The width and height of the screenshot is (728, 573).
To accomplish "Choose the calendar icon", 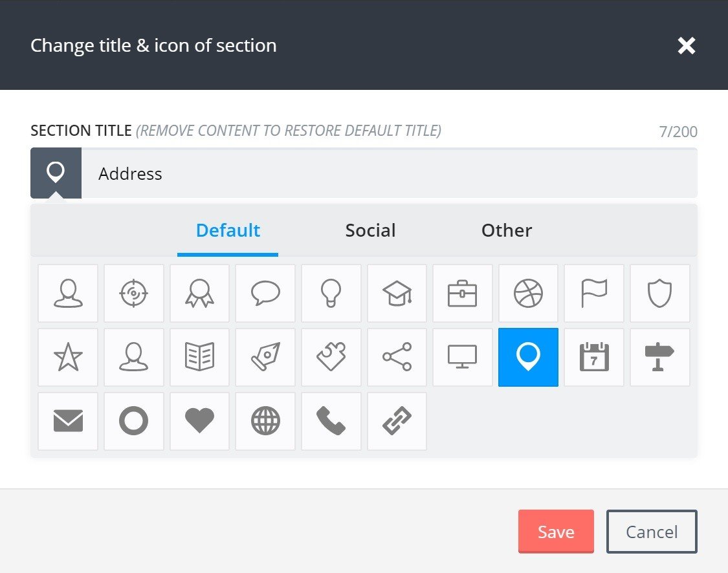I will point(593,357).
